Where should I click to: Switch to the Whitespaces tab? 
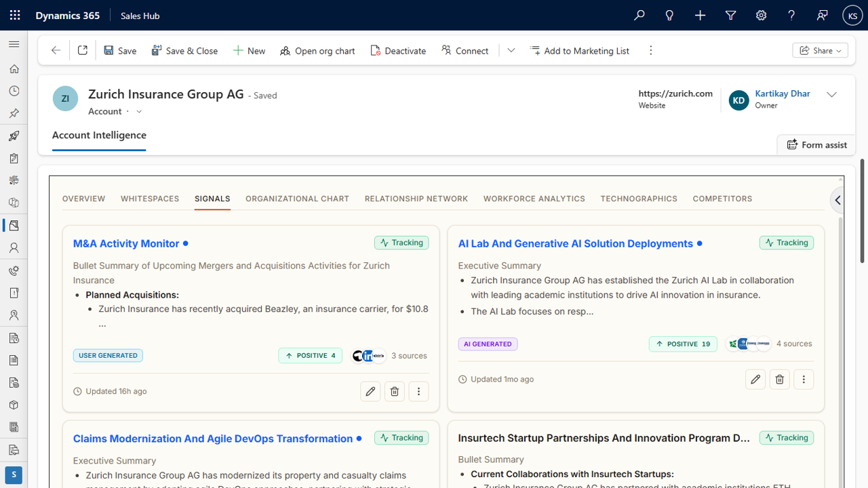coord(150,199)
